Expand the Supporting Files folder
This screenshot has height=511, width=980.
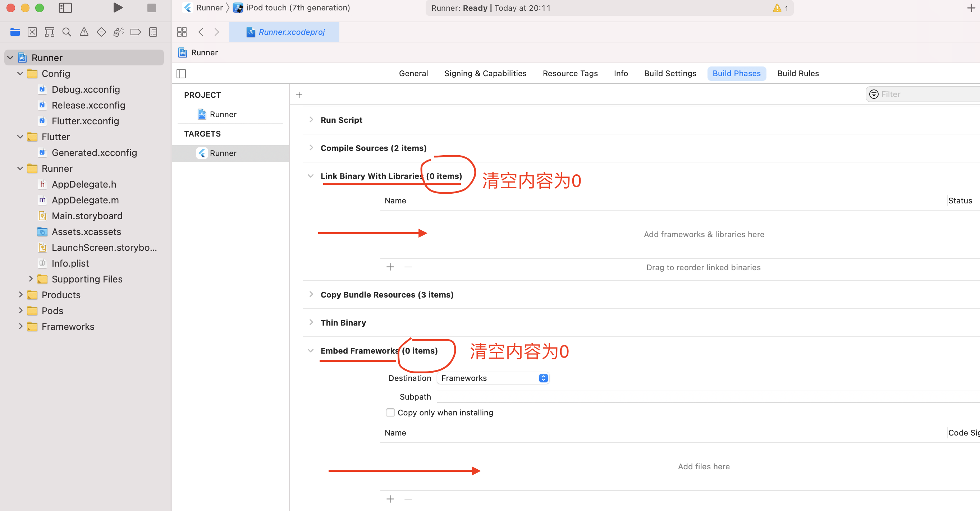click(31, 279)
